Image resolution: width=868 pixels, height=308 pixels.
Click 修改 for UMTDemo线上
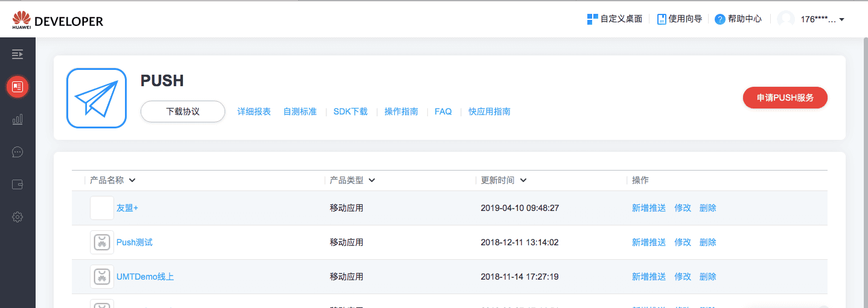tap(683, 277)
